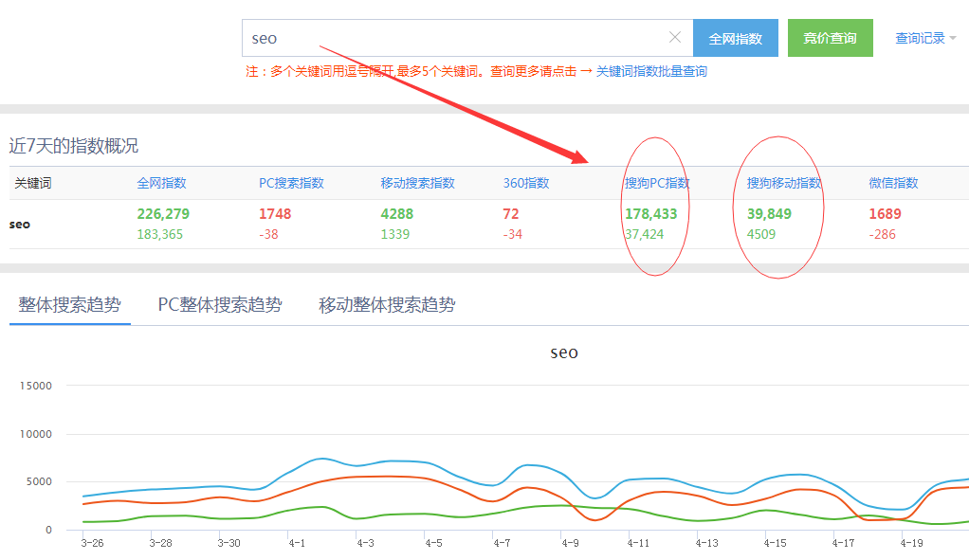Expand the 查询记录 dropdown
The height and width of the screenshot is (560, 969).
point(925,38)
